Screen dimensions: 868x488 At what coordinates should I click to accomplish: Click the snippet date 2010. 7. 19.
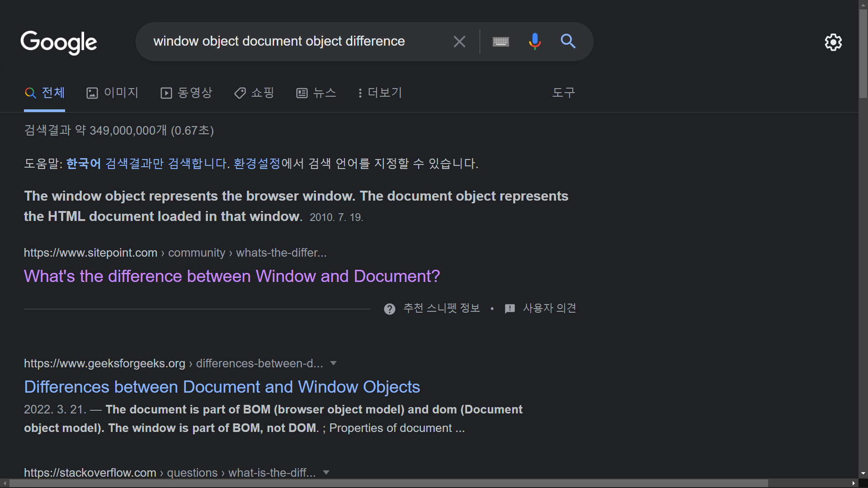click(336, 217)
